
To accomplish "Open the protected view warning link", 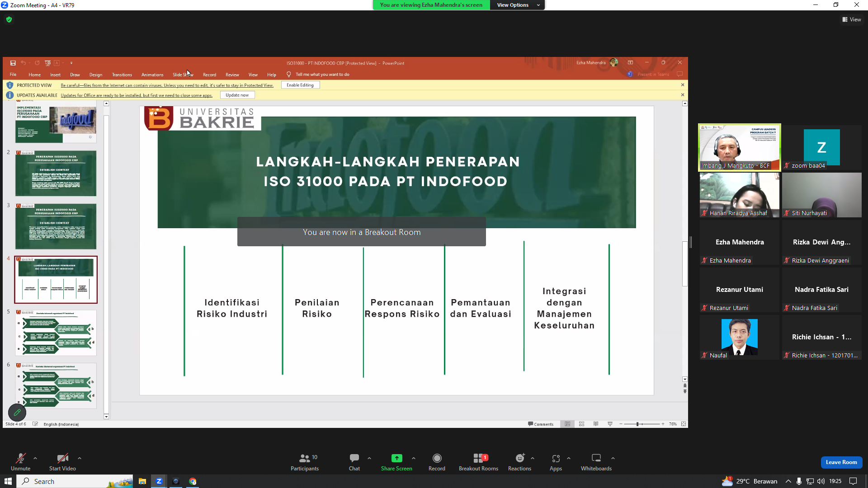I will (167, 85).
